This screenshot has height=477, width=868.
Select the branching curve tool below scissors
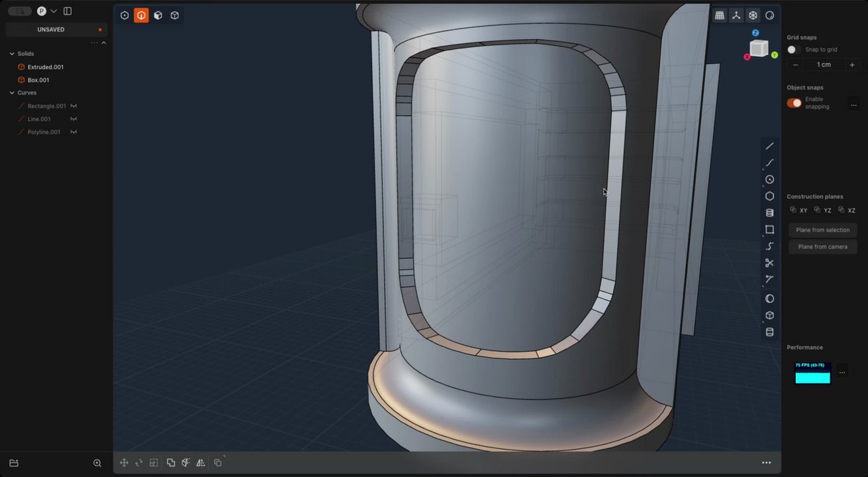coord(769,280)
